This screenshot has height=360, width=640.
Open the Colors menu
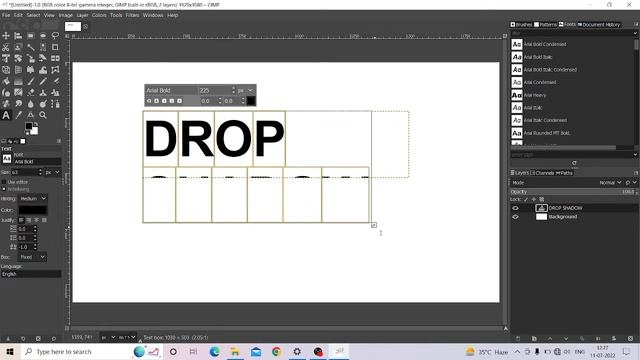(99, 15)
